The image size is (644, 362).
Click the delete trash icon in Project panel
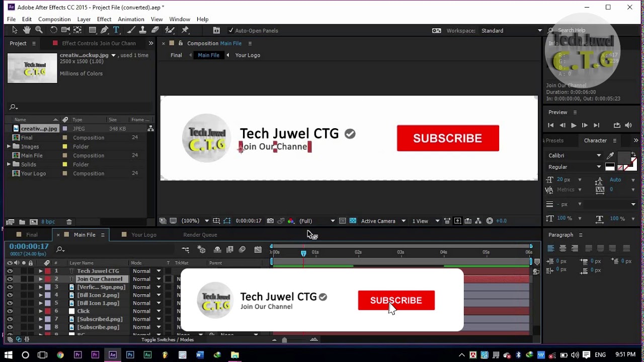(x=69, y=222)
